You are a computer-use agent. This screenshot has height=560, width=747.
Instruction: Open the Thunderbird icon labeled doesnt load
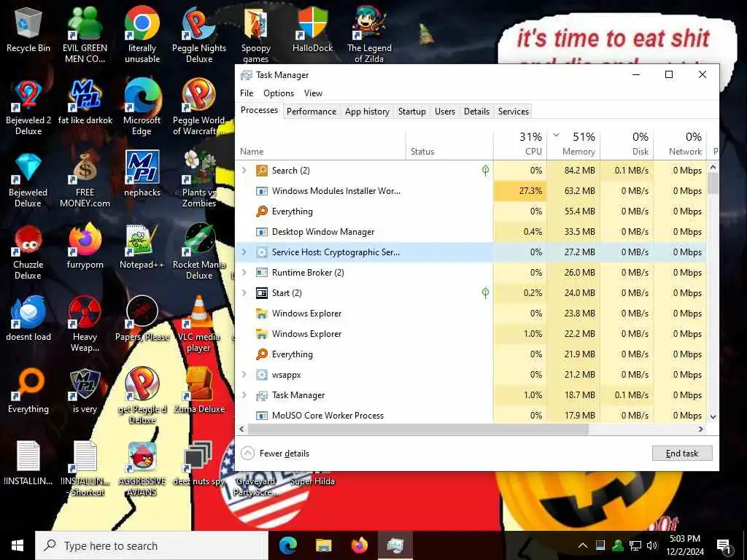(28, 319)
